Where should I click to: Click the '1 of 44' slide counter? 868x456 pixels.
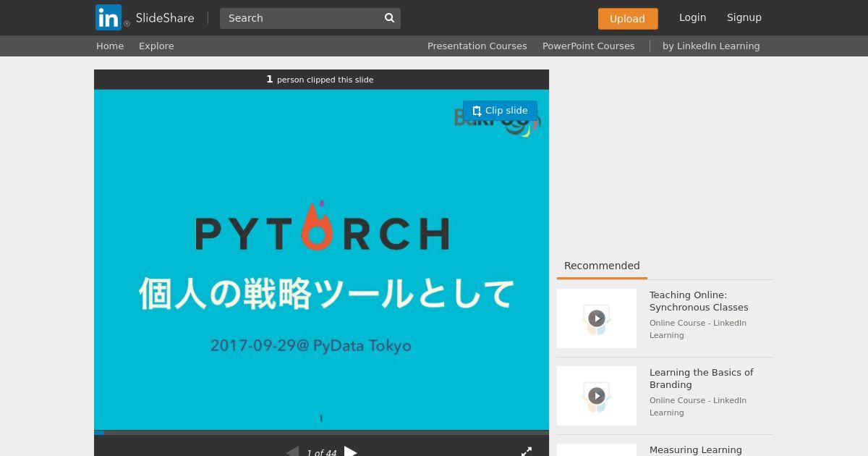[x=321, y=453]
